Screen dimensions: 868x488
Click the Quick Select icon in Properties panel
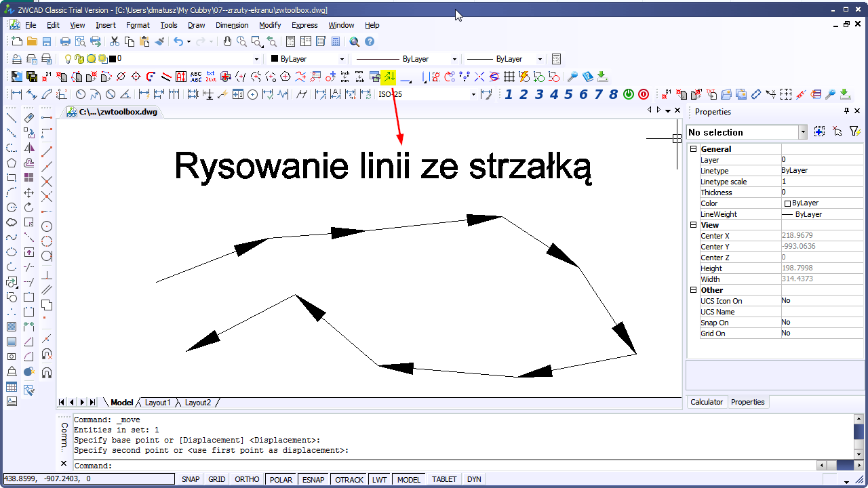854,131
